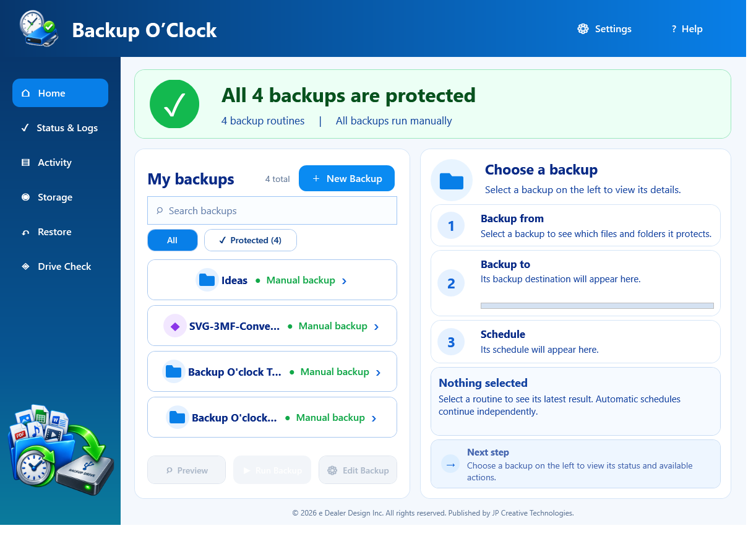Click the Settings gear icon
Image resolution: width=756 pixels, height=549 pixels.
[583, 29]
